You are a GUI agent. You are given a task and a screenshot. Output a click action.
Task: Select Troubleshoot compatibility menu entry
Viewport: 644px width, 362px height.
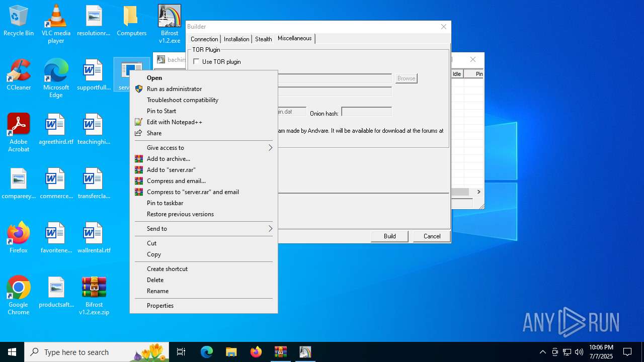click(204, 100)
